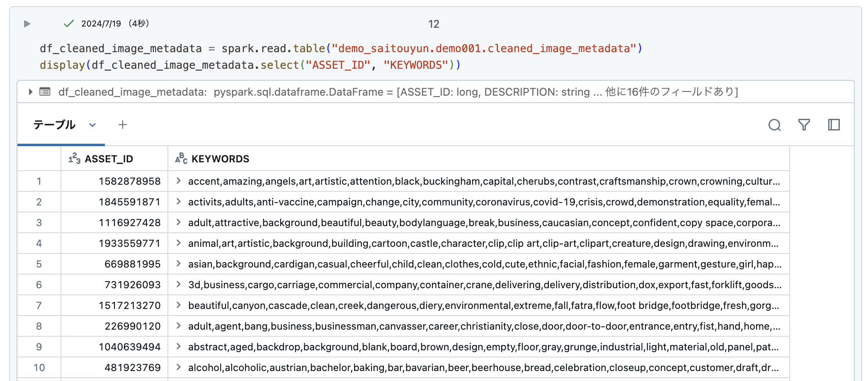Viewport: 868px width, 381px height.
Task: Open the filter rows icon
Action: point(804,125)
